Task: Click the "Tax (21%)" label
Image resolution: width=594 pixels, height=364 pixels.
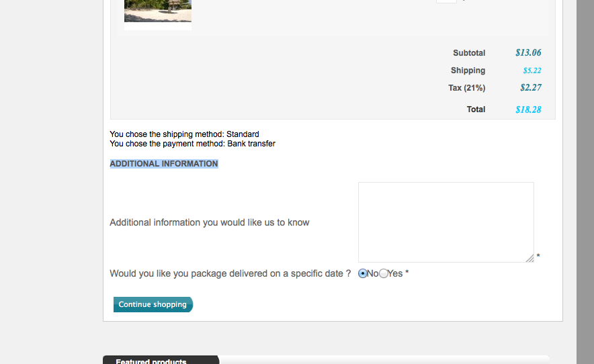Action: [466, 88]
